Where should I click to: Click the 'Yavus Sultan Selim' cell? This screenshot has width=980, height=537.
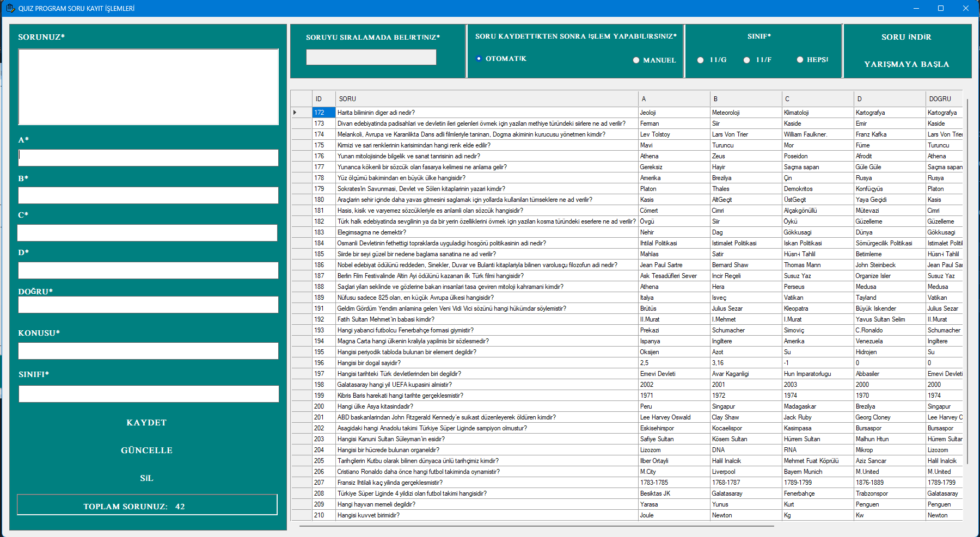tap(890, 319)
